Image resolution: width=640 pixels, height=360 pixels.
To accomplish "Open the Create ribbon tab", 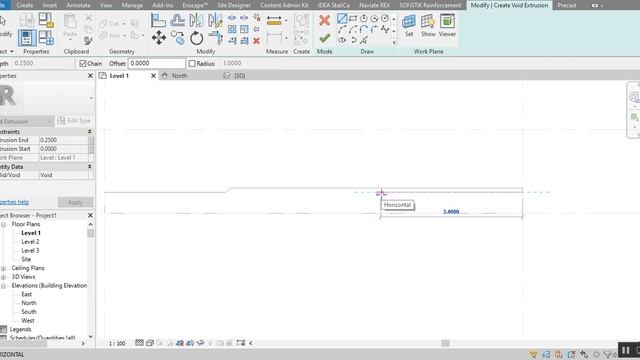I will [x=25, y=5].
